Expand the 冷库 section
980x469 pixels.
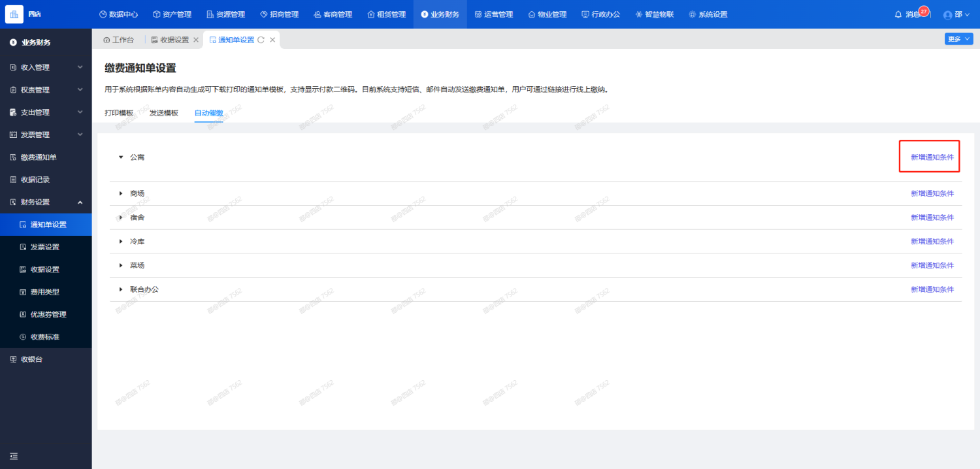121,242
